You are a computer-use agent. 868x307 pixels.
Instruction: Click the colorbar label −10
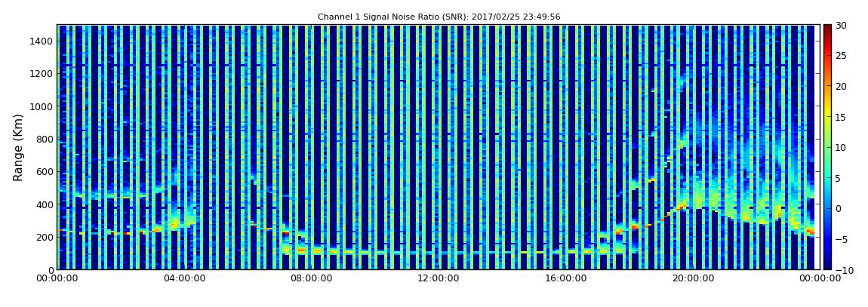click(x=844, y=270)
